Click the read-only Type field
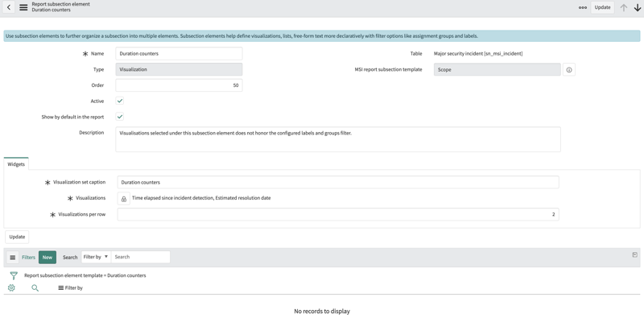 (179, 69)
